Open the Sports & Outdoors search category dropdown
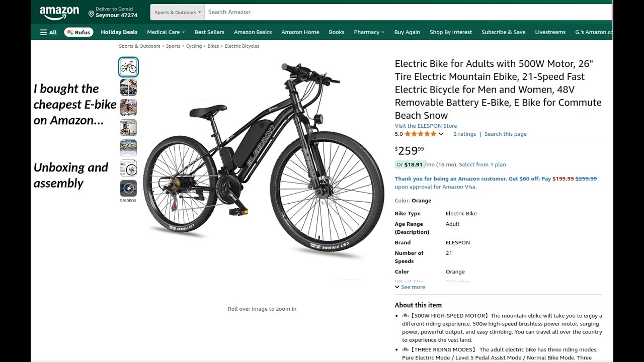 (178, 12)
